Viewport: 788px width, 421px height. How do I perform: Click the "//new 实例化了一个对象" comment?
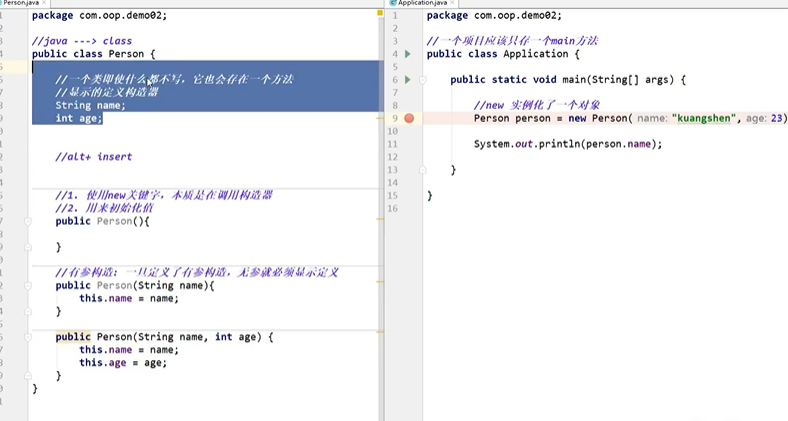(x=537, y=105)
